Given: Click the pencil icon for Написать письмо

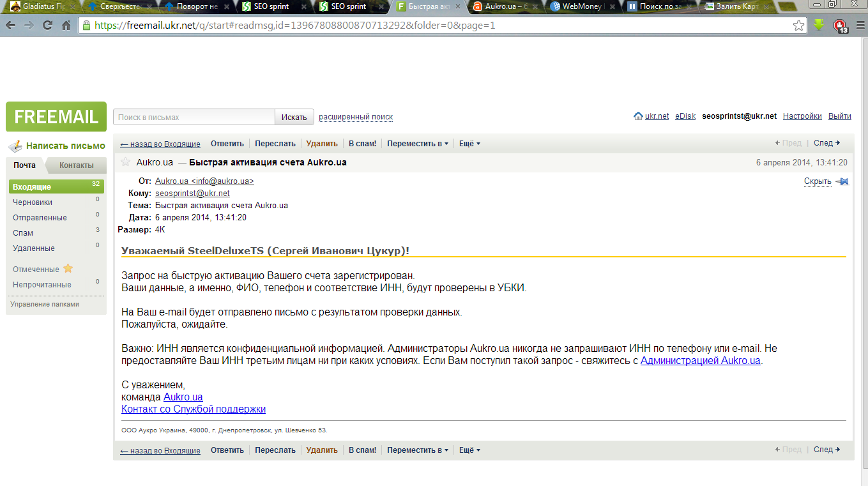Looking at the screenshot, I should (15, 146).
